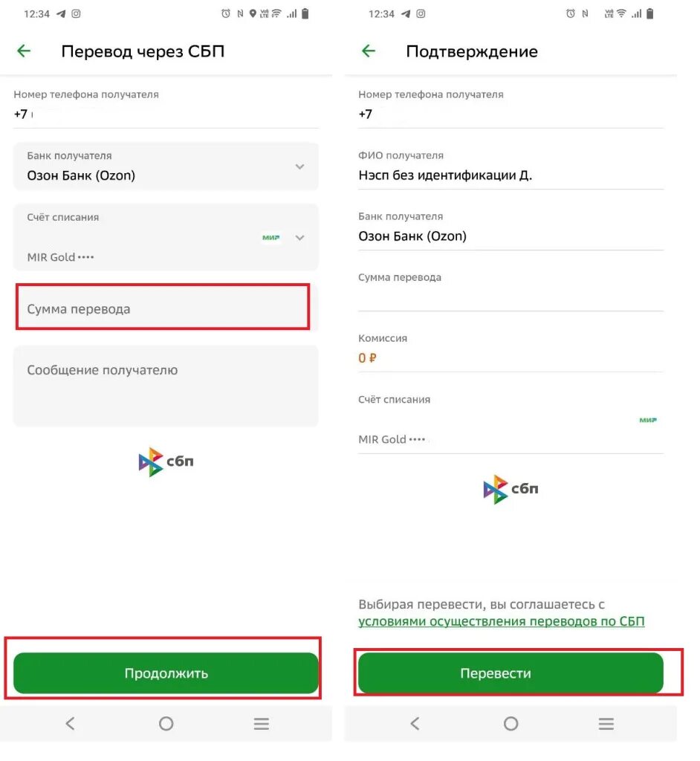This screenshot has width=700, height=761.
Task: Open recent apps on left phone
Action: (x=261, y=724)
